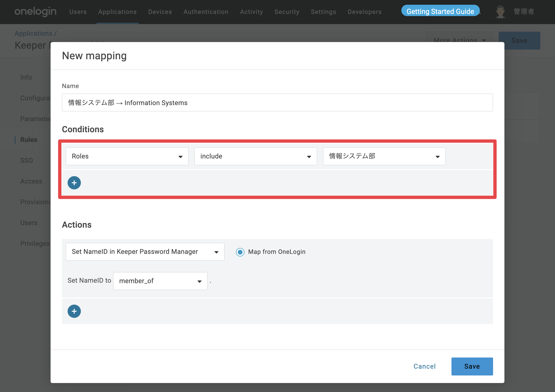
Task: Open the Security menu in top navigation
Action: pos(287,12)
